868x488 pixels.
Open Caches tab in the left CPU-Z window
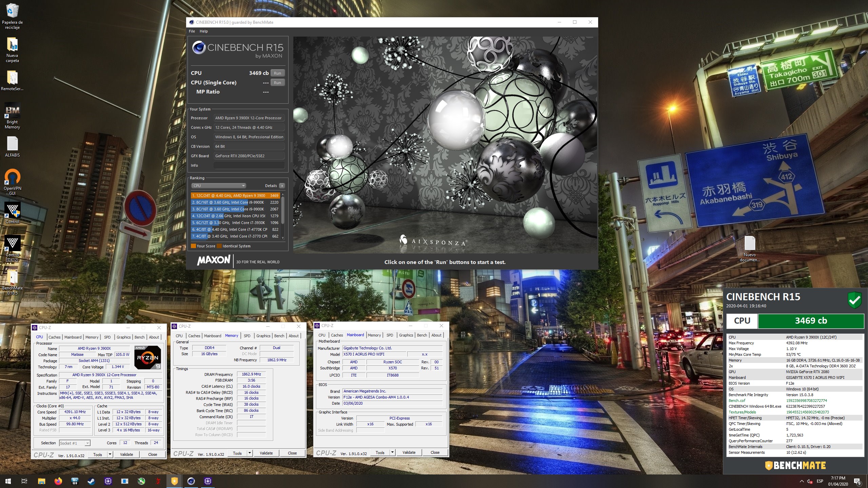pyautogui.click(x=54, y=337)
